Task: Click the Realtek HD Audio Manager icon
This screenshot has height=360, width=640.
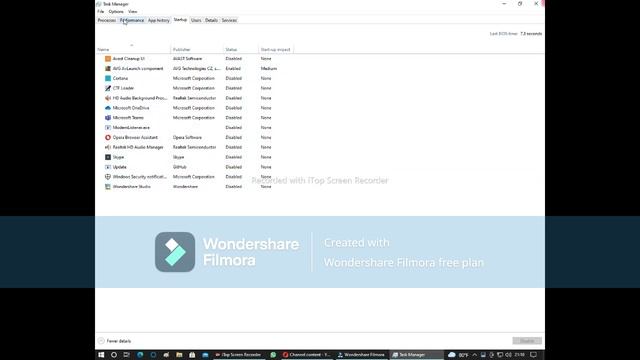Action: pyautogui.click(x=108, y=147)
